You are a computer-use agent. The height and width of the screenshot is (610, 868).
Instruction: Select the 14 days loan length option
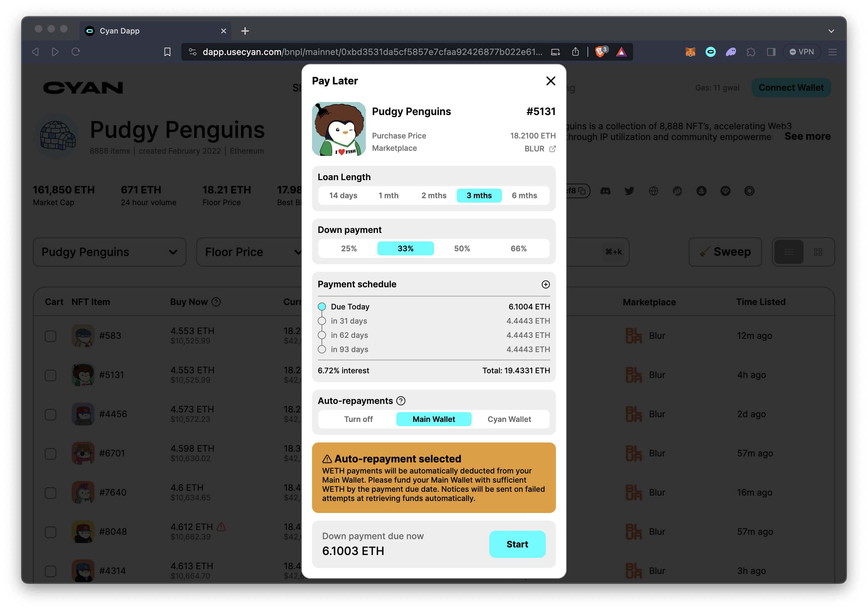click(342, 195)
